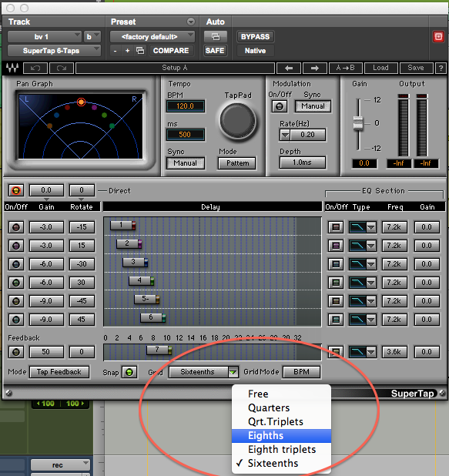Viewport: 449px width, 476px height.
Task: Select Quarters from the grid menu
Action: click(x=281, y=407)
